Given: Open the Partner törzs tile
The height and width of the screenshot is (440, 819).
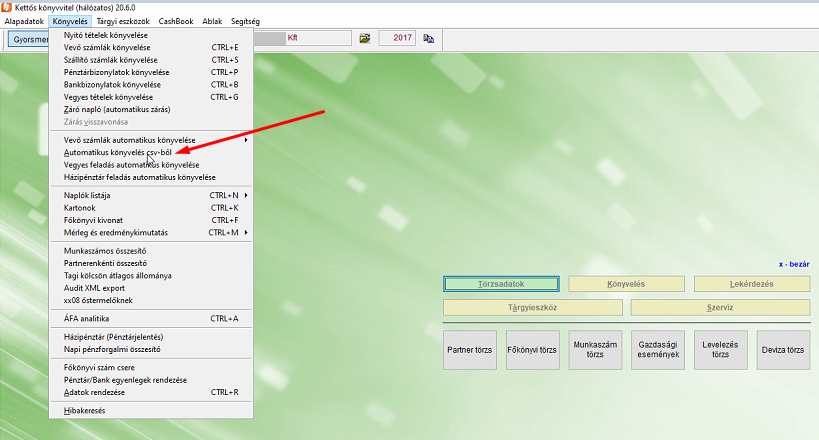Looking at the screenshot, I should point(470,350).
